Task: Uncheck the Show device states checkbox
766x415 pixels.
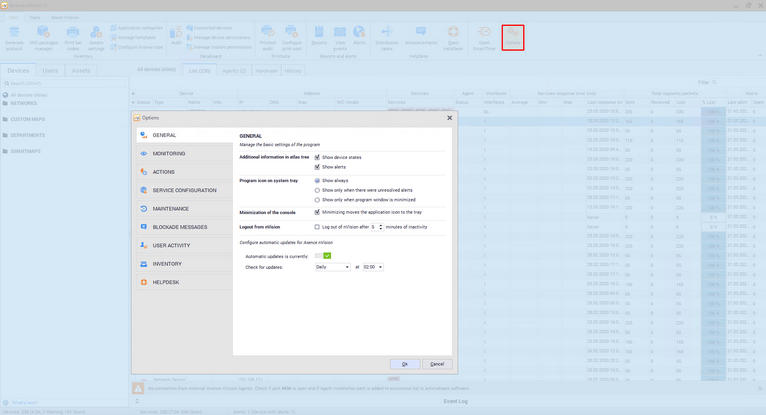Action: tap(317, 157)
